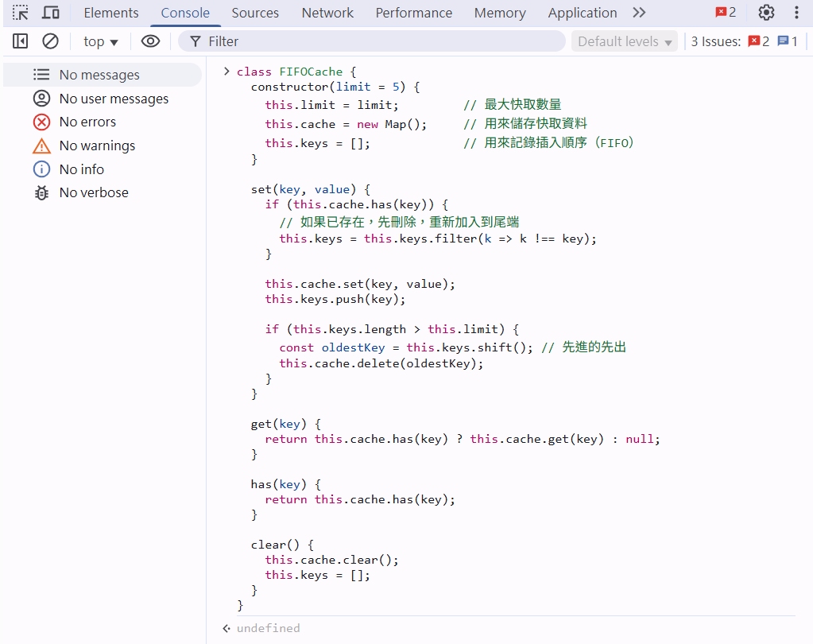Click the clear() method line

click(283, 545)
